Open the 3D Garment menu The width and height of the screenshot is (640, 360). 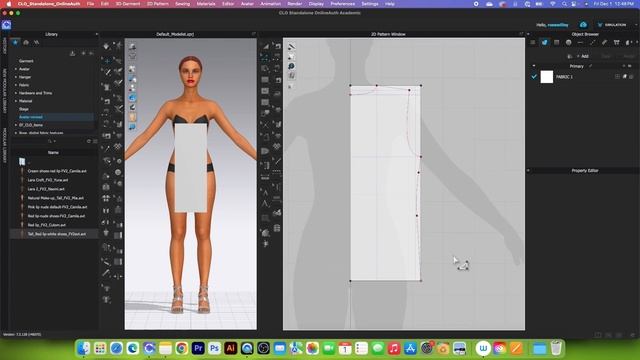pyautogui.click(x=128, y=4)
